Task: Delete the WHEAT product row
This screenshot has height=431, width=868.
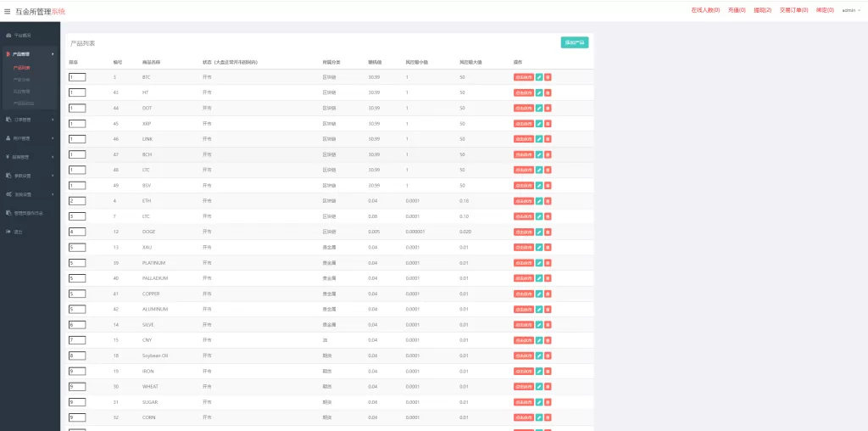Action: 548,387
